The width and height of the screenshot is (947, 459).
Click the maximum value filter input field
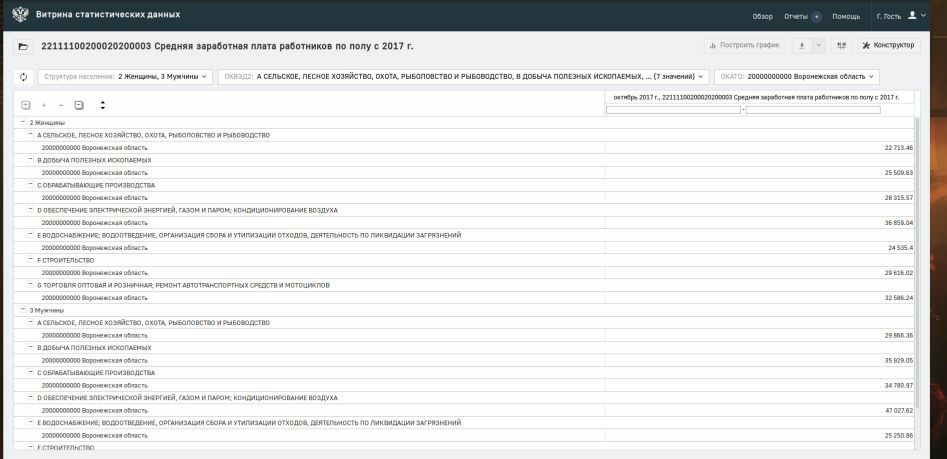813,110
